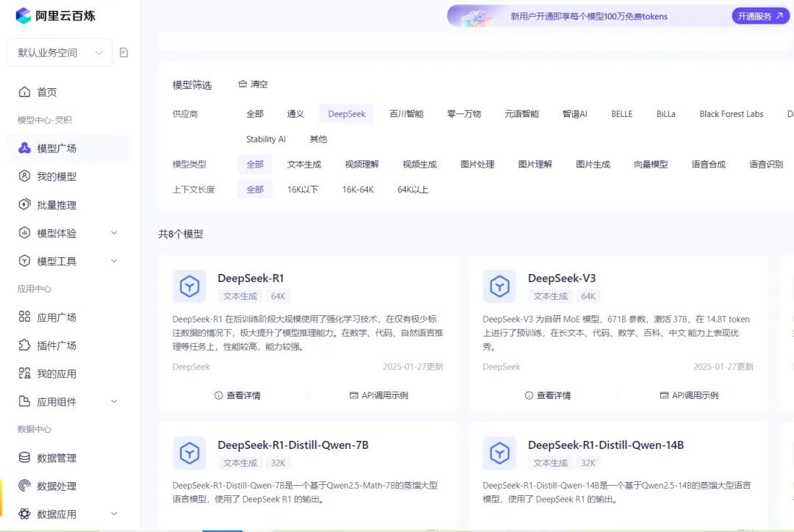Image resolution: width=794 pixels, height=532 pixels.
Task: Click the 应用广场 sidebar icon
Action: click(24, 317)
